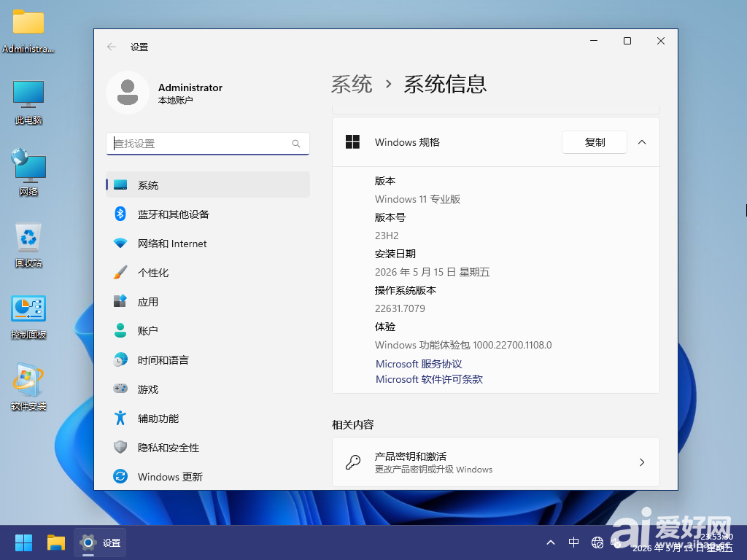
Task: Open the taskbar clock and date
Action: [x=683, y=542]
